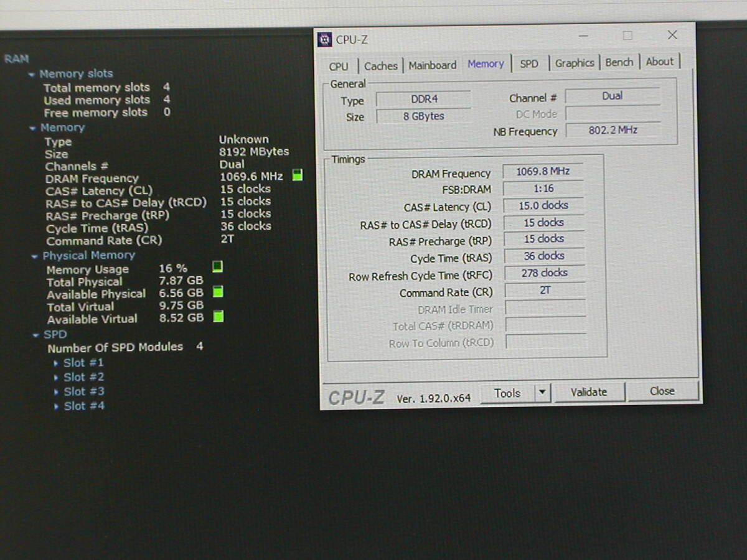Click the DRAM Frequency value field
The width and height of the screenshot is (747, 560).
point(543,172)
